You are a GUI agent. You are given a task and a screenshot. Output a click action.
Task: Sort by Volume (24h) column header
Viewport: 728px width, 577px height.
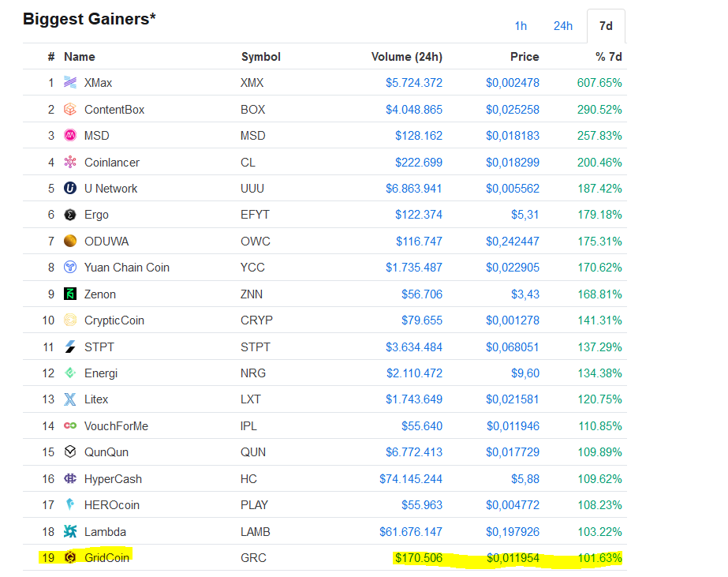407,57
